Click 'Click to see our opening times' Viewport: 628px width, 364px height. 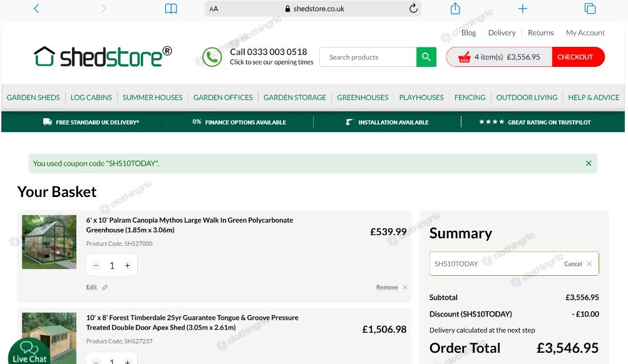272,62
